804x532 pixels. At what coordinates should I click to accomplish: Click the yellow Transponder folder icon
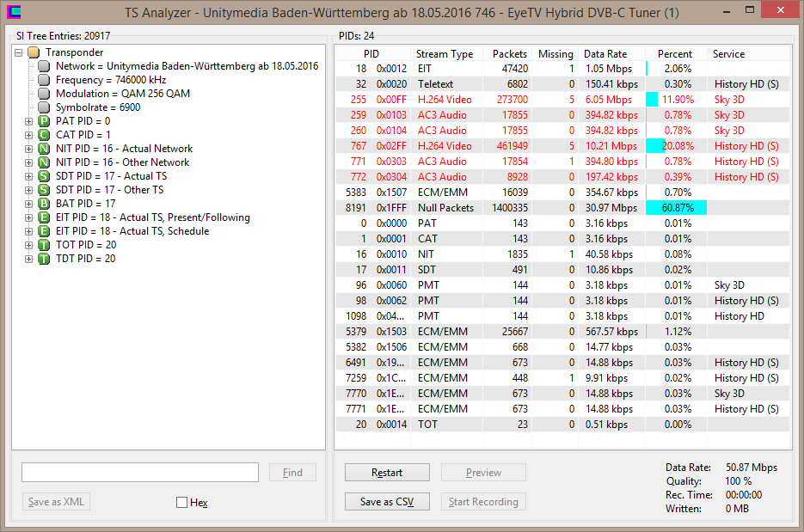34,52
